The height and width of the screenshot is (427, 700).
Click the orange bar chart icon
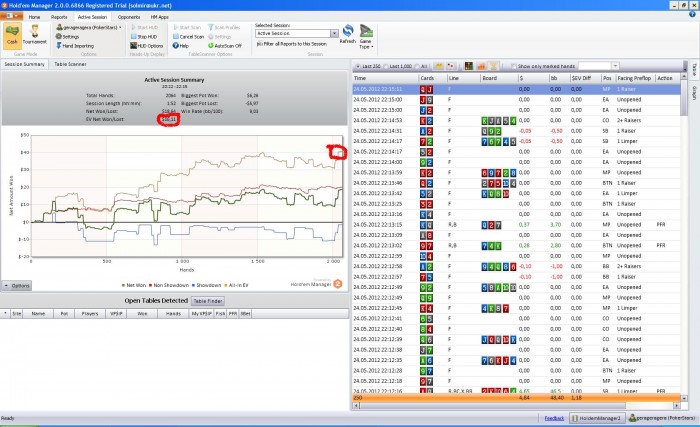coord(481,66)
